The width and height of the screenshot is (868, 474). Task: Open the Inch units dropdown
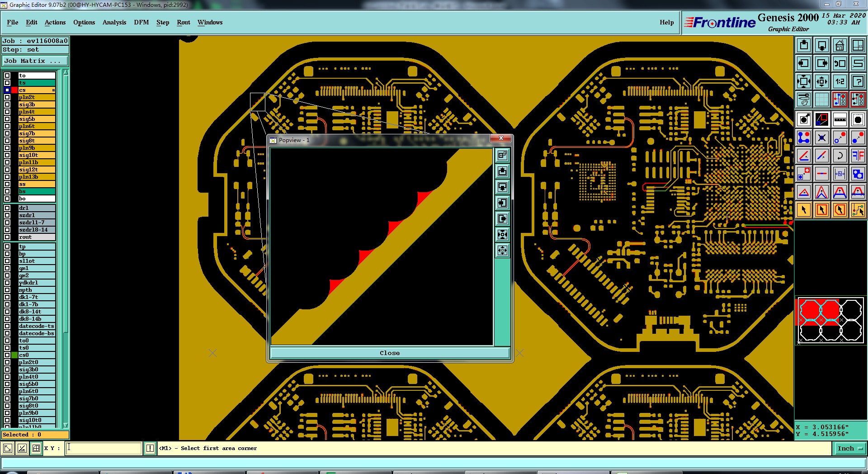point(850,448)
